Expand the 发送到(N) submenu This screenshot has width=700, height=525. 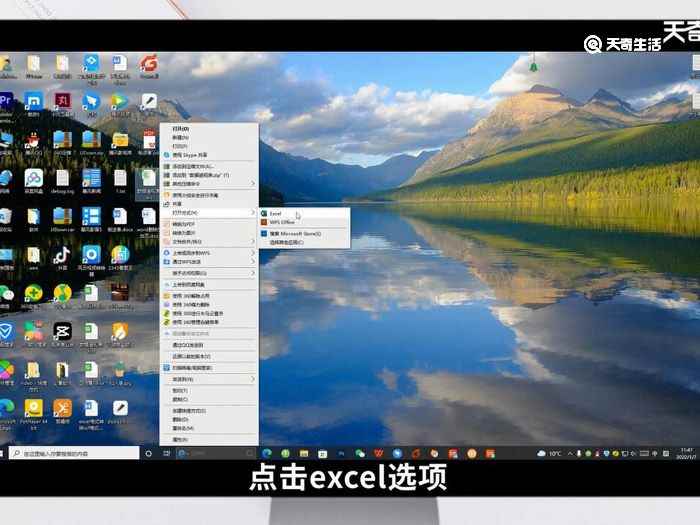253,379
